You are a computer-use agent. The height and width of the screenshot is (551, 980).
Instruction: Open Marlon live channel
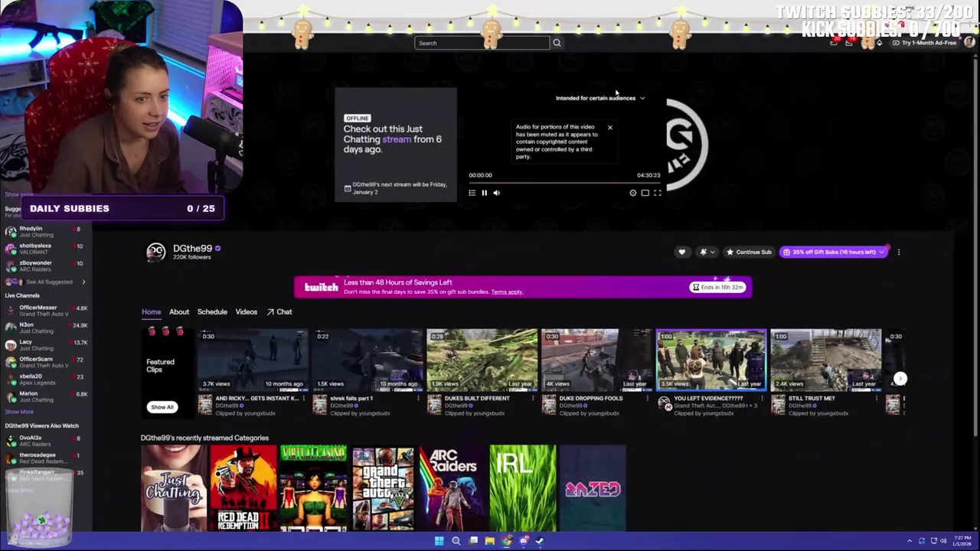46,396
